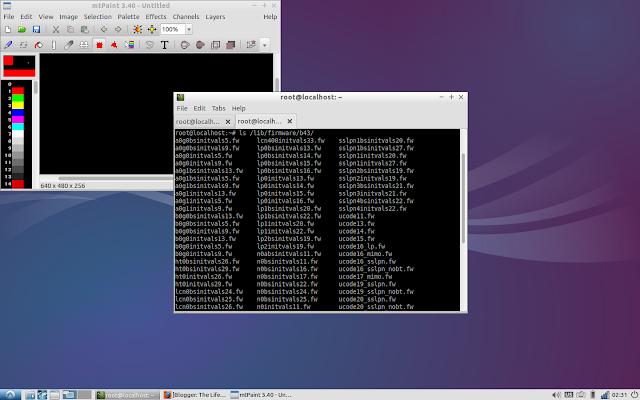Open brightness-contrast transform (sun icon)

tap(138, 29)
